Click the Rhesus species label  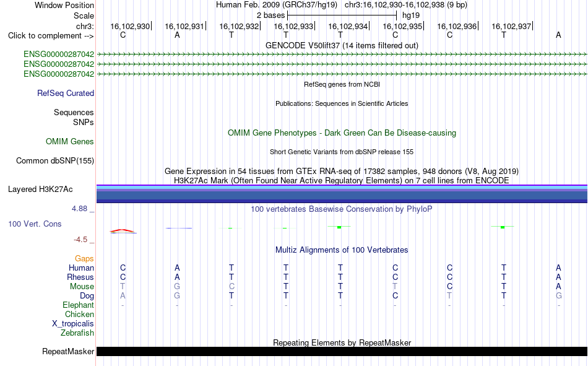pyautogui.click(x=80, y=277)
